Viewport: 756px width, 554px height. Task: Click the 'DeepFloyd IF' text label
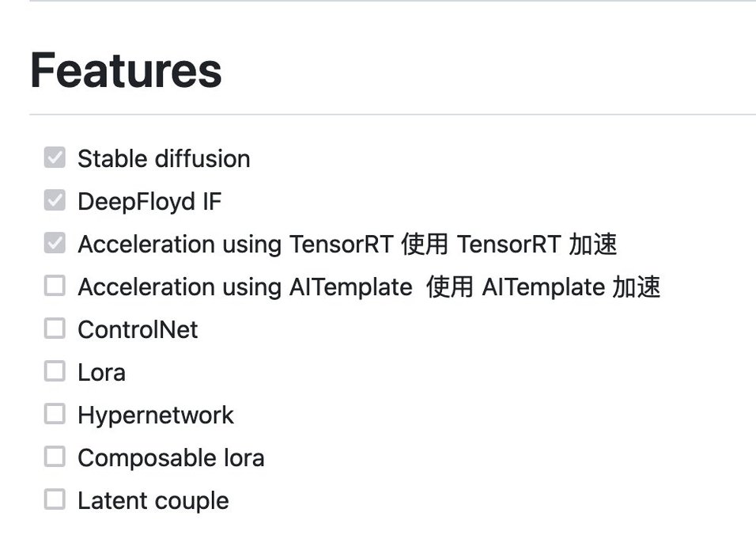click(x=149, y=202)
